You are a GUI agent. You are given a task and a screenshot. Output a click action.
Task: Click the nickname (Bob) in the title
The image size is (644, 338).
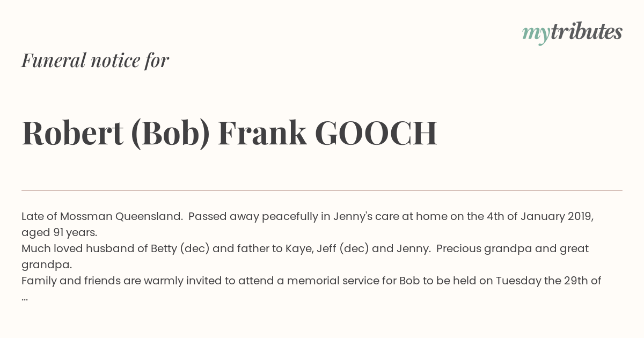(x=170, y=133)
